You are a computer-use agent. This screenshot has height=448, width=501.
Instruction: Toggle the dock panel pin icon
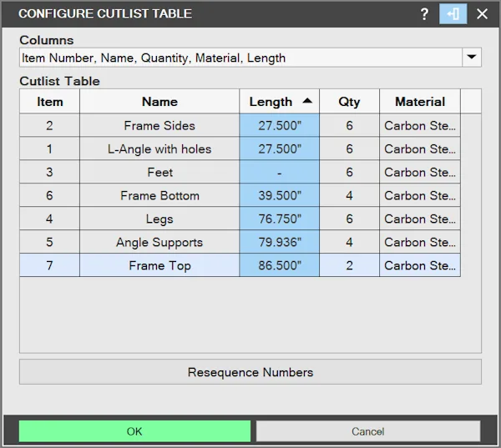tap(453, 14)
